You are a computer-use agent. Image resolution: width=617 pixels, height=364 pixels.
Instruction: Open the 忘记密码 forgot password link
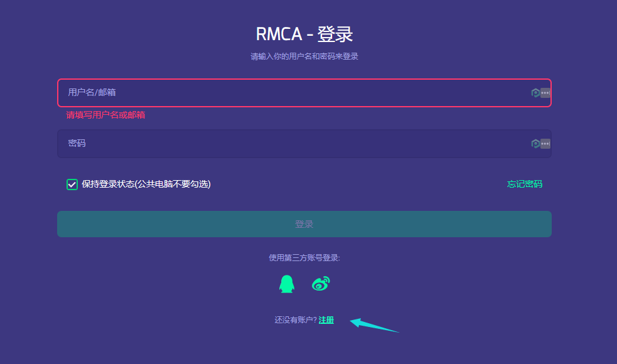pos(523,185)
